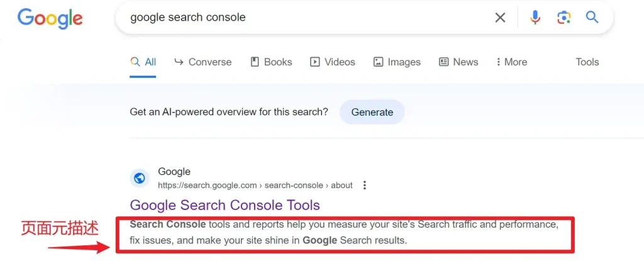The width and height of the screenshot is (644, 261).
Task: Expand the More search options menu
Action: tap(511, 62)
